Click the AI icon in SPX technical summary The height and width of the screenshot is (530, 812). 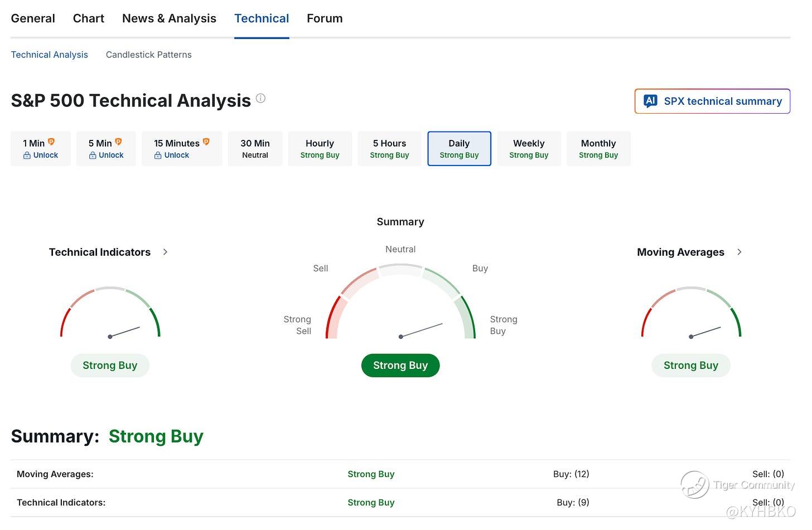pyautogui.click(x=650, y=101)
